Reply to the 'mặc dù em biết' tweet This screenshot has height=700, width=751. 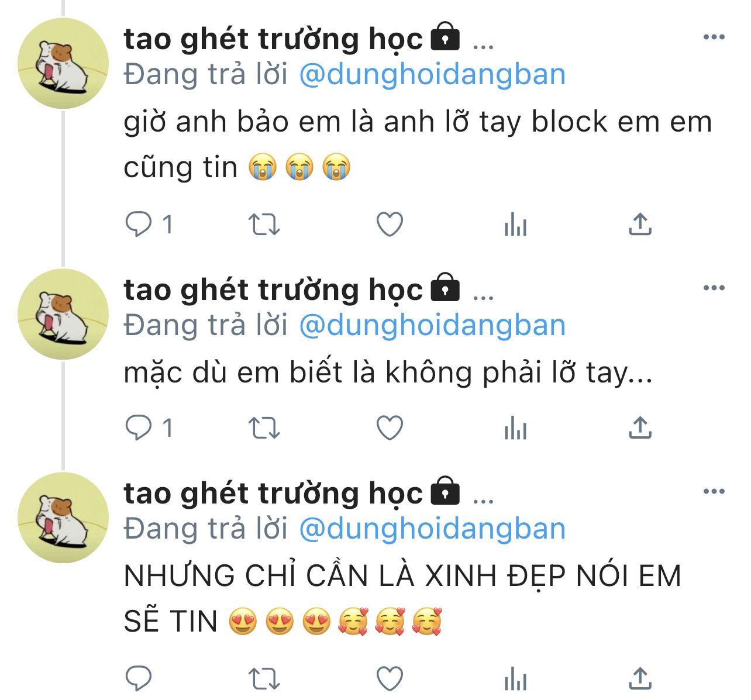(x=139, y=428)
